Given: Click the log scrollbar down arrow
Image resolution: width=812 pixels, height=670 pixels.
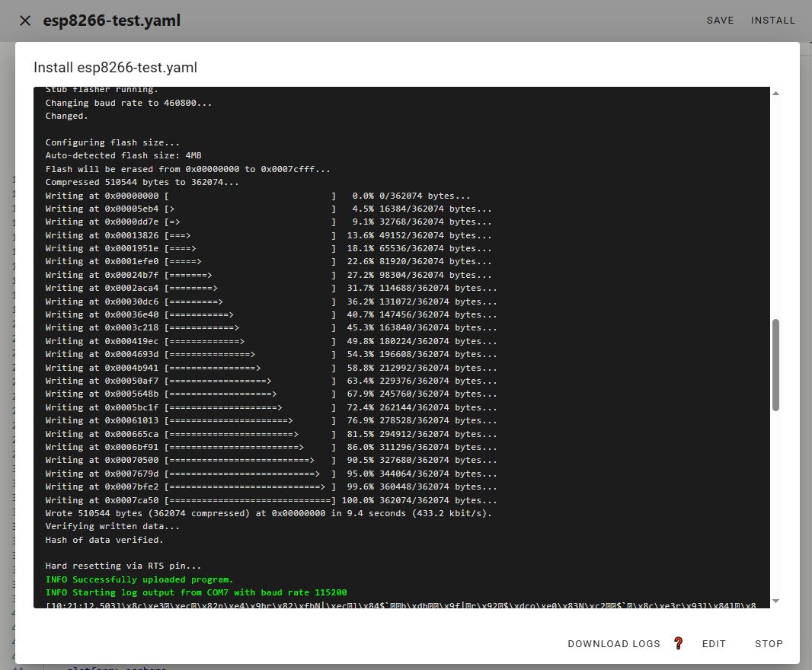Looking at the screenshot, I should (x=775, y=601).
